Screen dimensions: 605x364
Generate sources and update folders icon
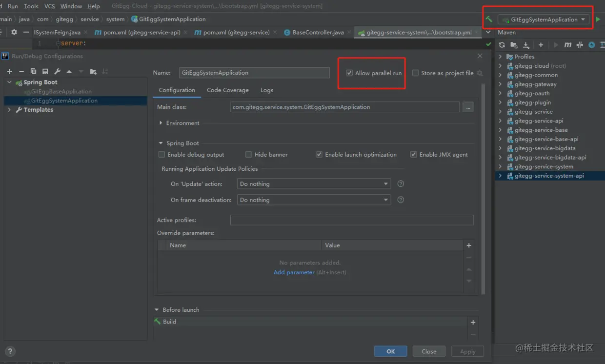click(x=514, y=45)
